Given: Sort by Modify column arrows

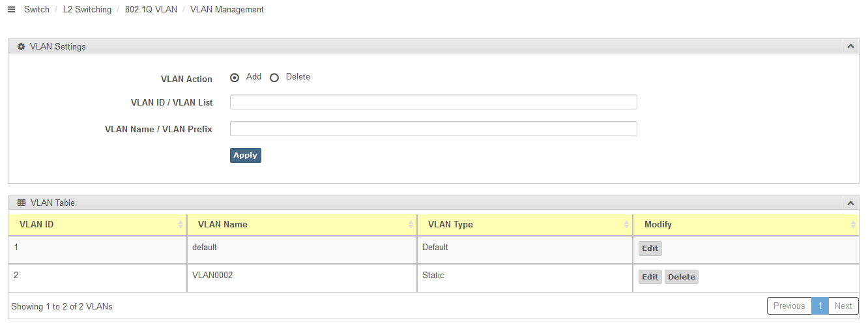Looking at the screenshot, I should [x=853, y=224].
